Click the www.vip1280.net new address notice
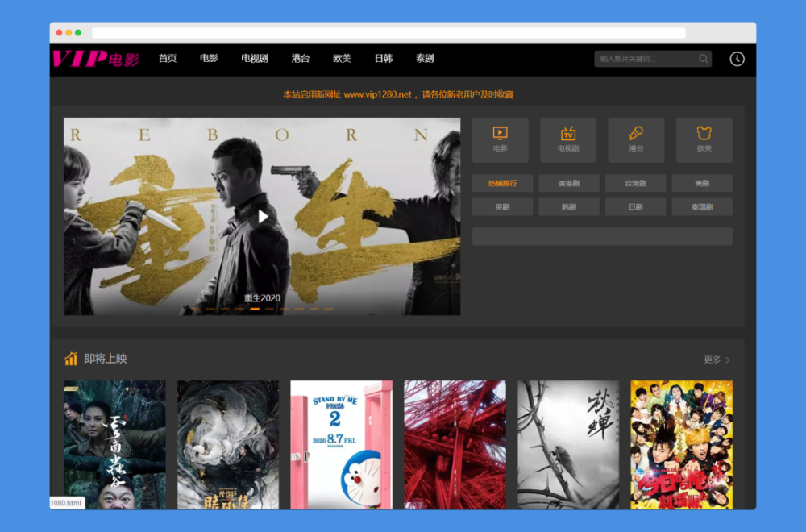 (398, 94)
